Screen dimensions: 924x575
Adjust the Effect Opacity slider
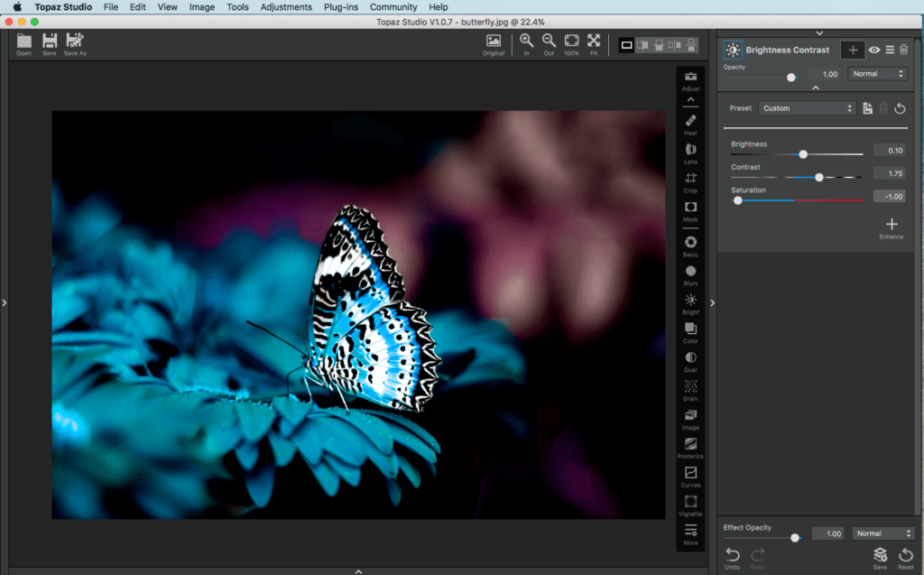pos(795,538)
